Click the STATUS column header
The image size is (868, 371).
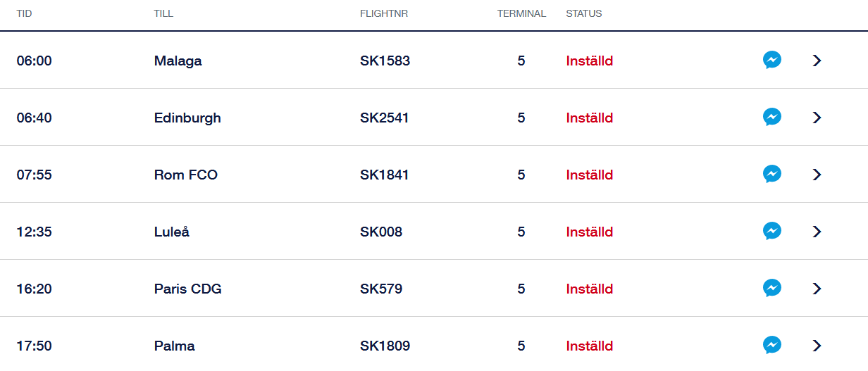coord(584,13)
